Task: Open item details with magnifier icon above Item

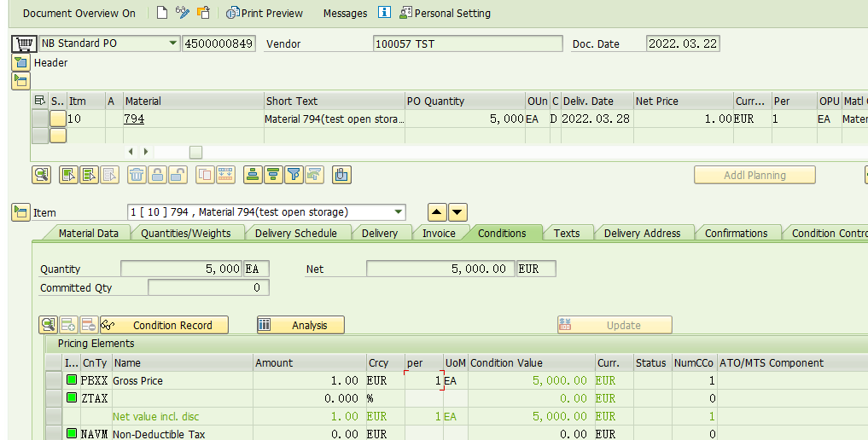Action: [x=42, y=175]
